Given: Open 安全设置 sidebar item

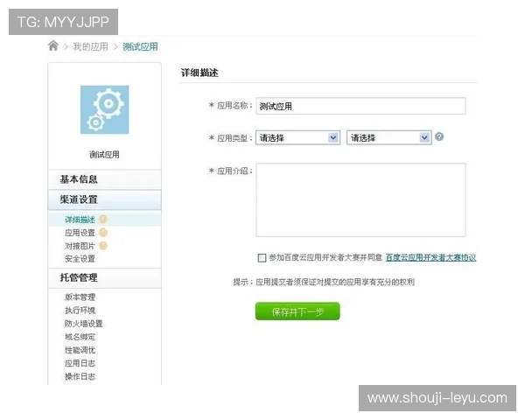Looking at the screenshot, I should tap(80, 259).
